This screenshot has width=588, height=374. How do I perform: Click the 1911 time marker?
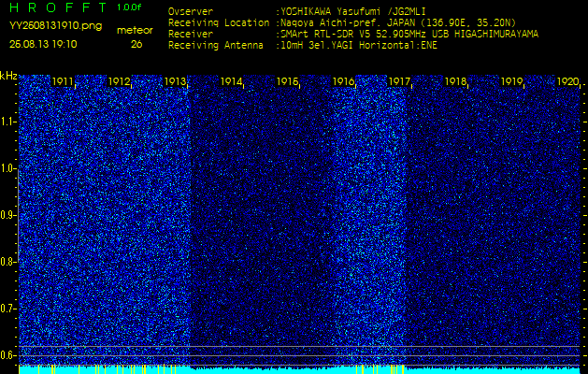click(x=63, y=81)
